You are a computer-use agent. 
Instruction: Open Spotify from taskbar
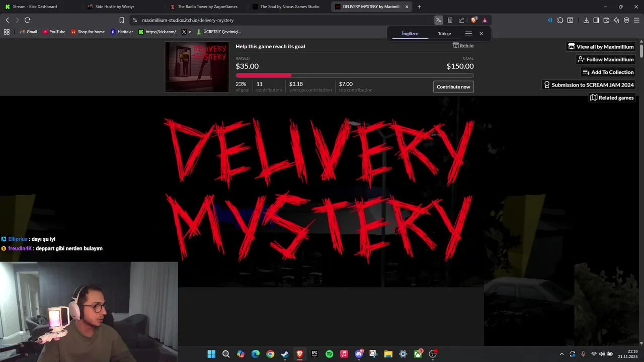point(329,354)
